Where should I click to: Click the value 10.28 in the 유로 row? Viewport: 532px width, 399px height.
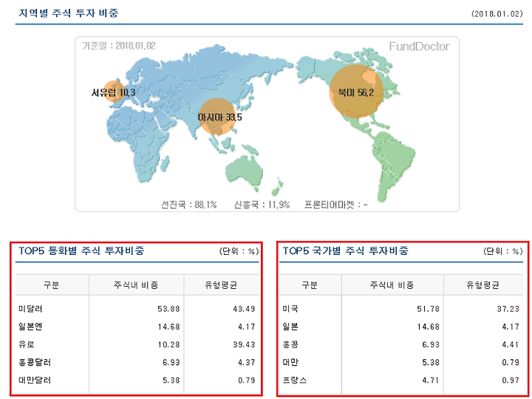(168, 345)
